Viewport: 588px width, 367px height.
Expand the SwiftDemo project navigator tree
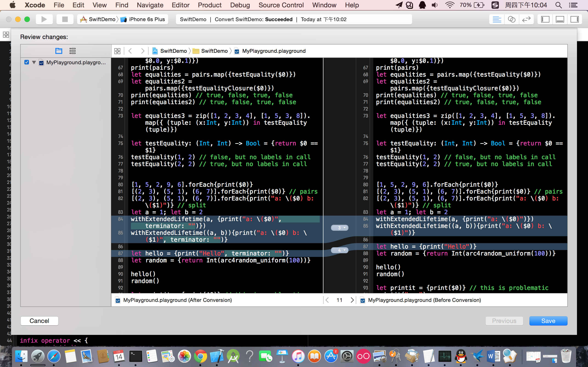pos(34,62)
